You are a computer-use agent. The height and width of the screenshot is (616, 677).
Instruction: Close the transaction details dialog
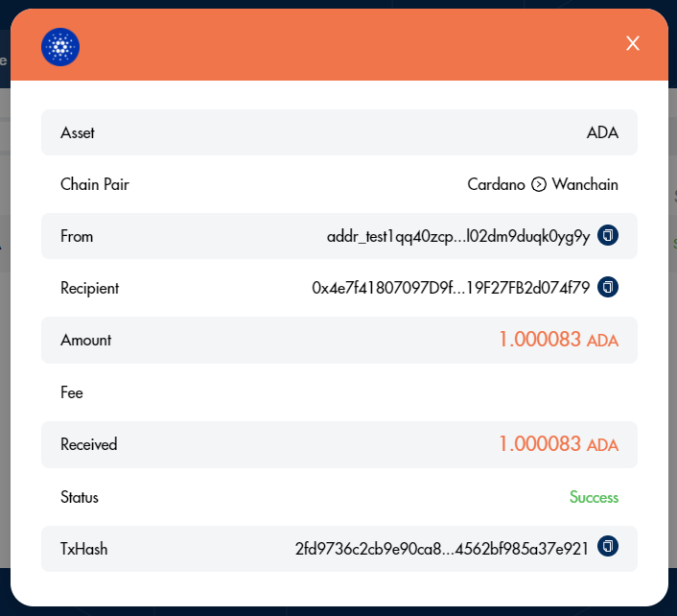click(633, 43)
